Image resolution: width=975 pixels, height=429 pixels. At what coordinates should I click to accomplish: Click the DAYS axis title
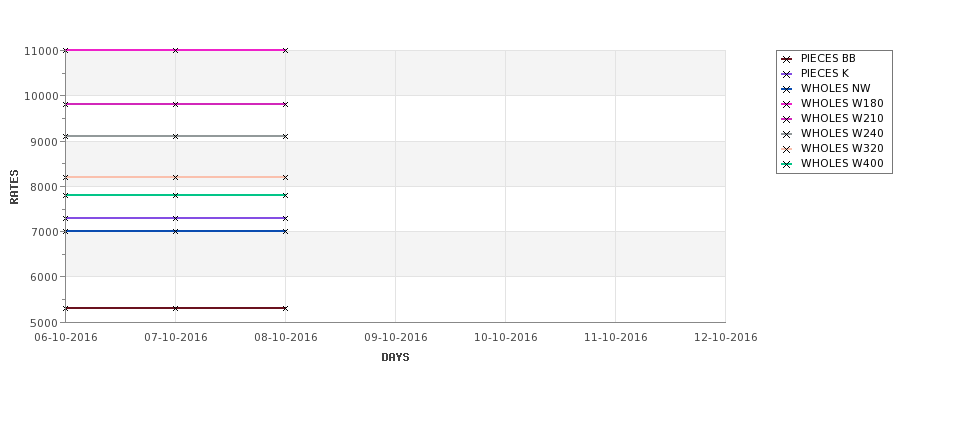click(395, 358)
